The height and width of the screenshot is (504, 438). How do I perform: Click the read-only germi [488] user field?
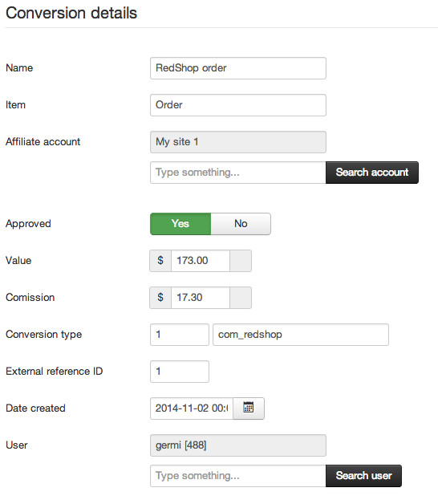pyautogui.click(x=238, y=445)
